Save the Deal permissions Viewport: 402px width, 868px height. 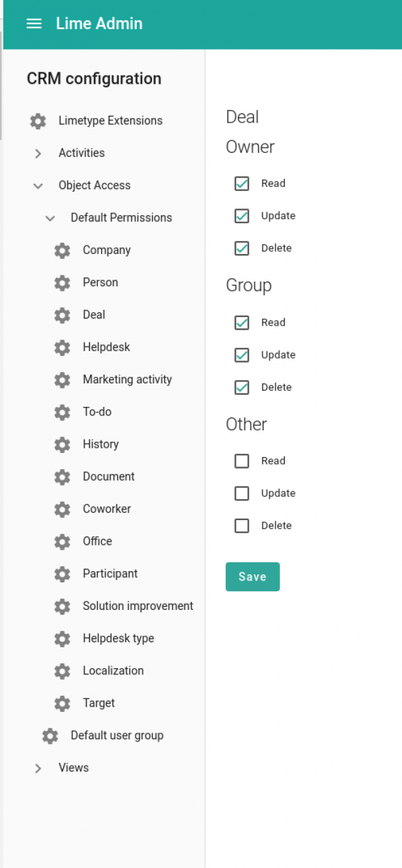(x=253, y=577)
